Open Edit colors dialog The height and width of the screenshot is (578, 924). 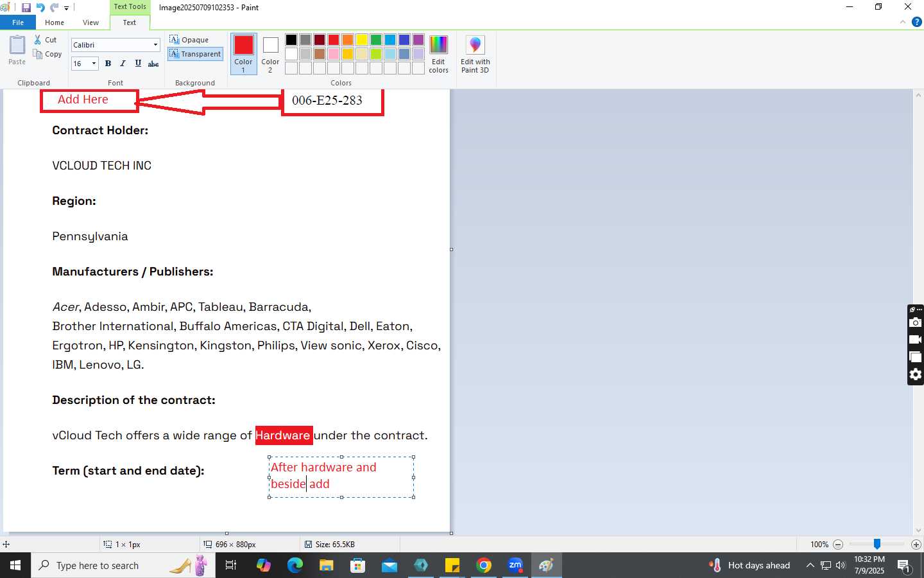tap(439, 54)
